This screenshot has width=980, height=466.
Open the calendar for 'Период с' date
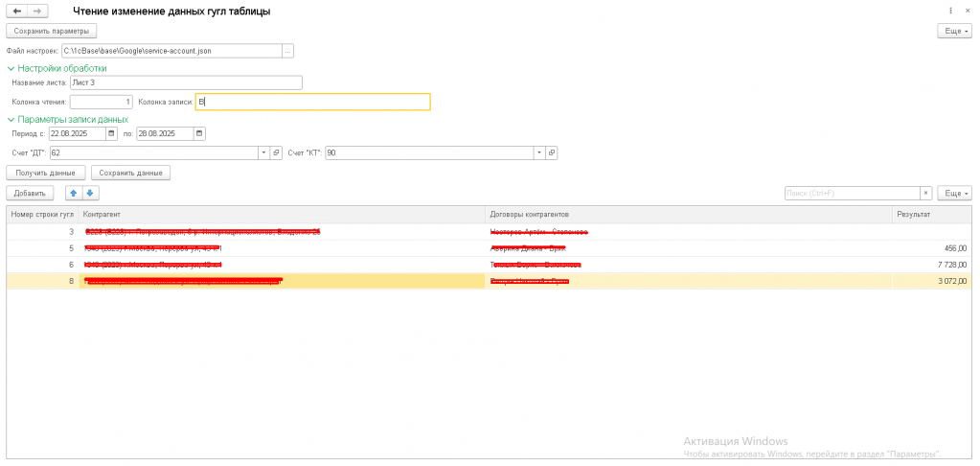tap(112, 133)
